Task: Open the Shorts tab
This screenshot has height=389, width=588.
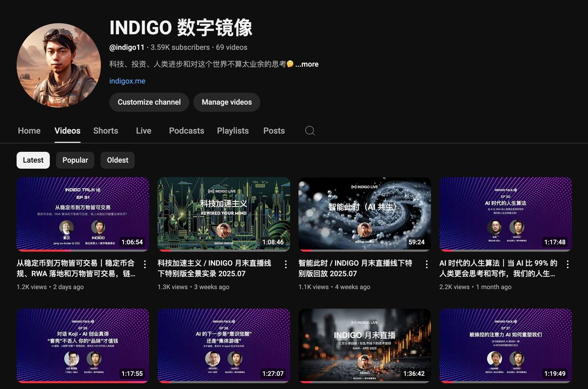Action: click(x=106, y=131)
